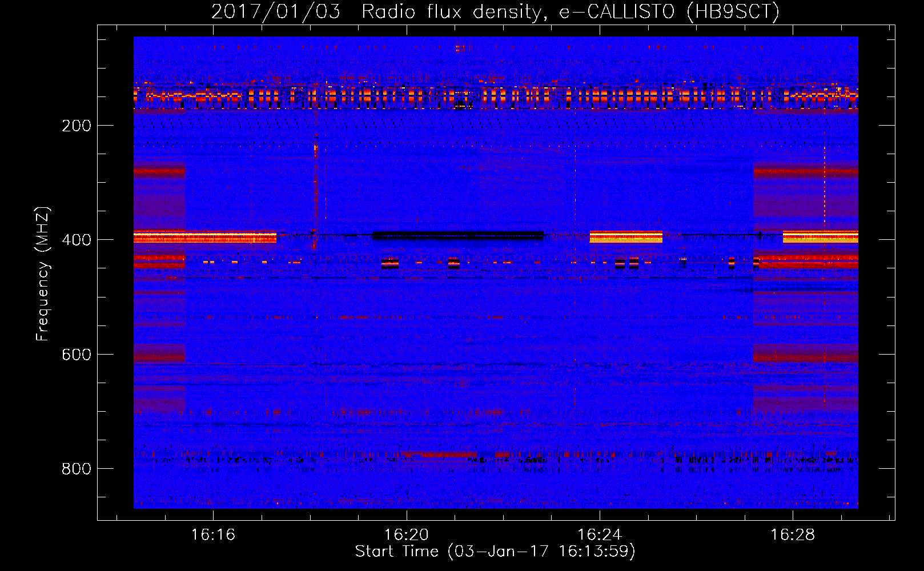Click the 16:24 time tick label
924x571 pixels.
(x=600, y=535)
